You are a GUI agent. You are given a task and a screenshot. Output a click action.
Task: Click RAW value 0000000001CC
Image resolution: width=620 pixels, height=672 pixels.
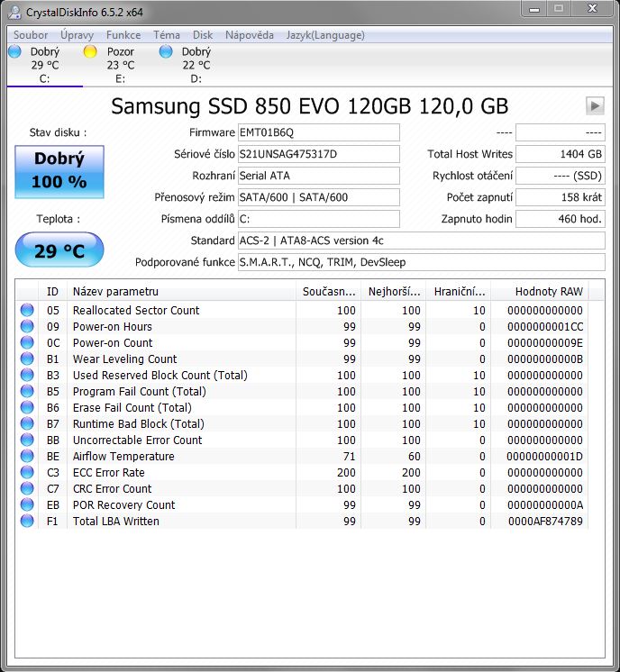pyautogui.click(x=545, y=327)
